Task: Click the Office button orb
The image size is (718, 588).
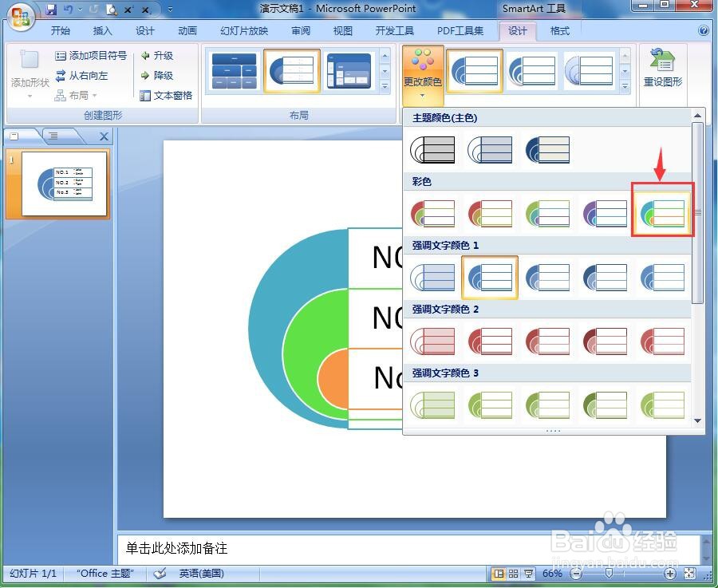Action: (20, 18)
